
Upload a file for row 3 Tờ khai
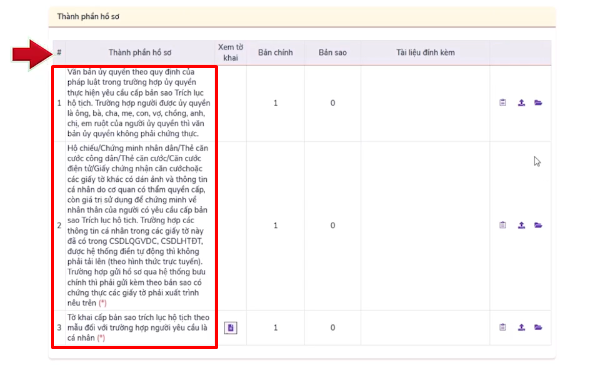coord(521,327)
